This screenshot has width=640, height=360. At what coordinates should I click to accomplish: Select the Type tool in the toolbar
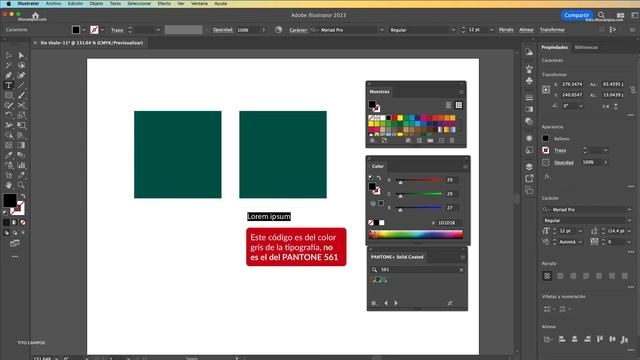click(9, 85)
